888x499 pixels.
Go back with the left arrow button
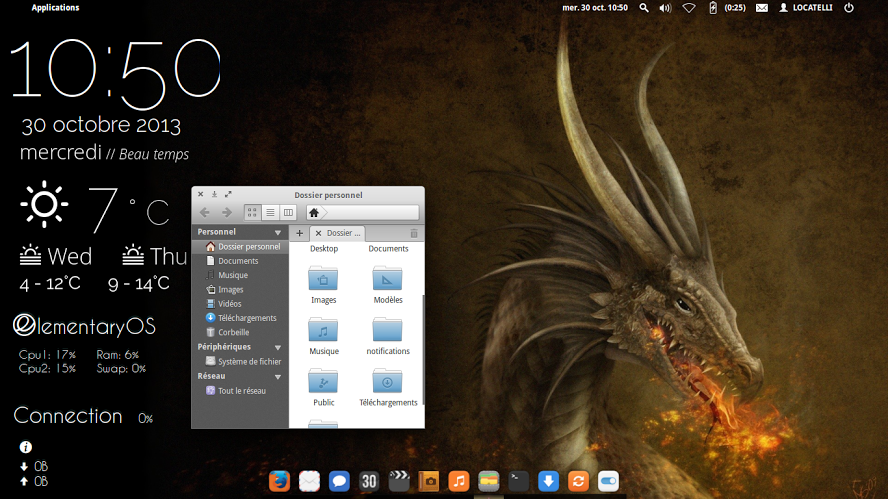[205, 212]
